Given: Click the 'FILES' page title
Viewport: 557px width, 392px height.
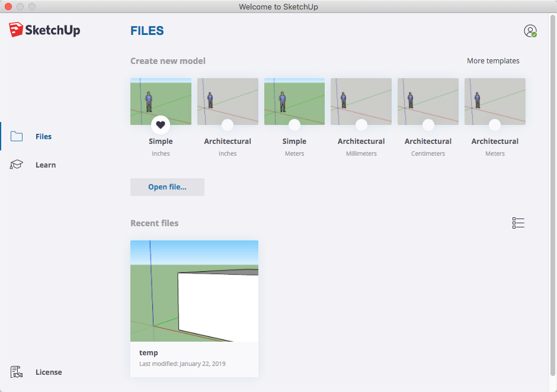Looking at the screenshot, I should click(x=147, y=31).
